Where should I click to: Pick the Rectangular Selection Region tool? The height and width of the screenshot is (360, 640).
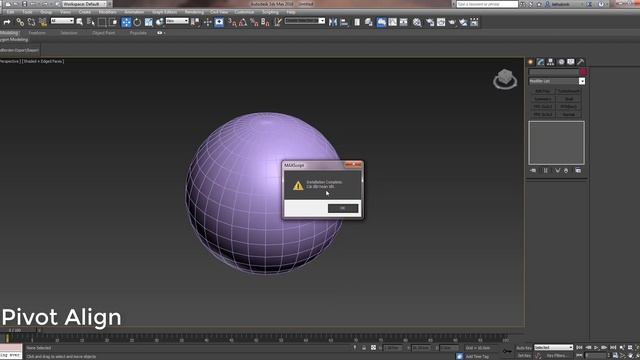pos(102,22)
